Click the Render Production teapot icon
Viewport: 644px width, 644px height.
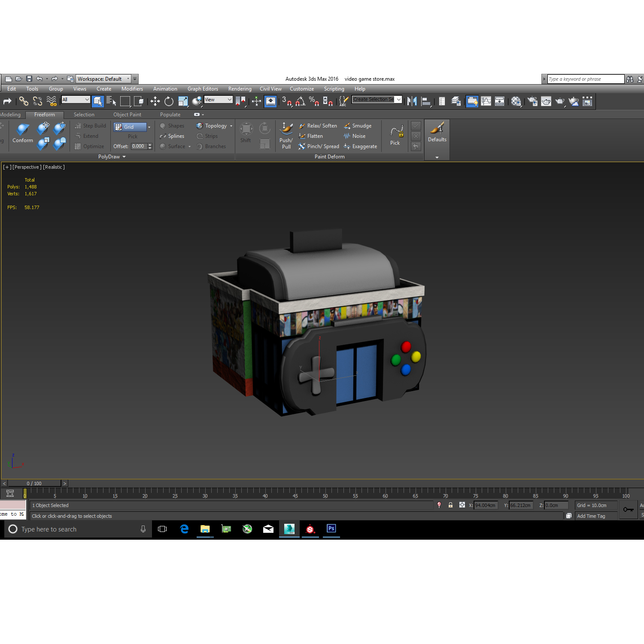(x=559, y=101)
